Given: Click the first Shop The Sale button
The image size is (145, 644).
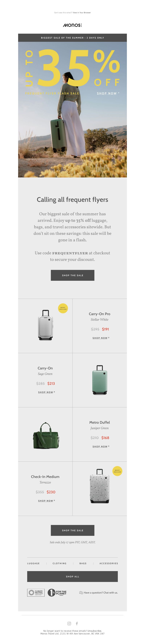Looking at the screenshot, I should click(x=73, y=275).
